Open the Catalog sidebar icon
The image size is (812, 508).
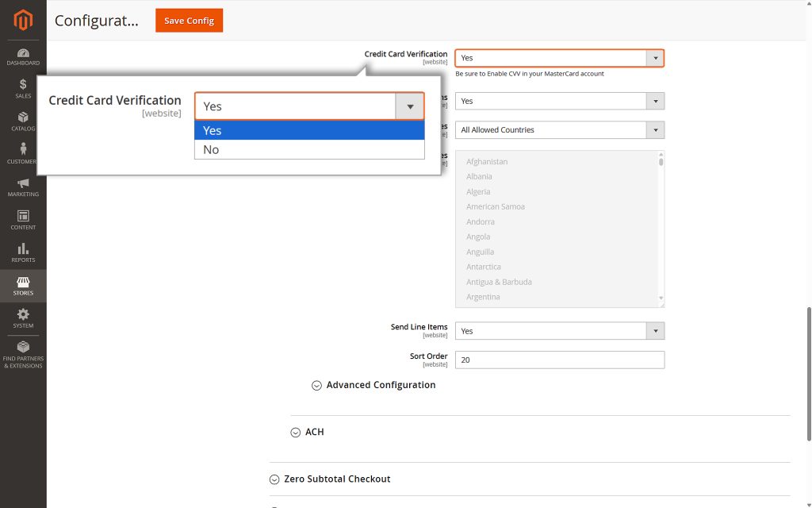click(22, 121)
